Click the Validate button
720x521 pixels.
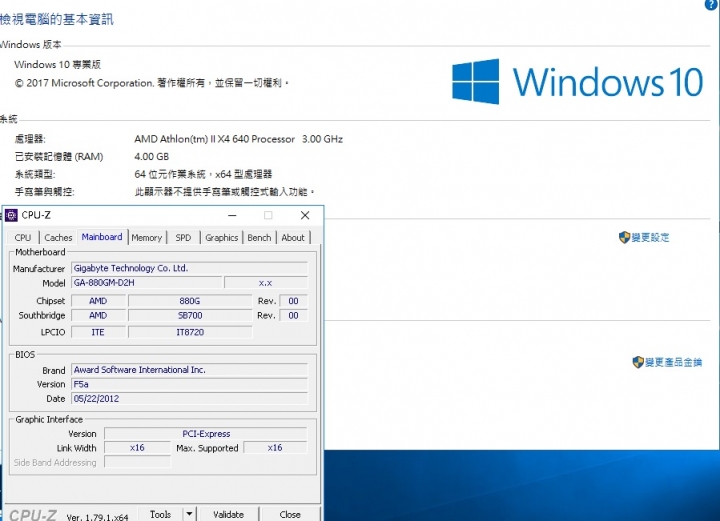228,514
